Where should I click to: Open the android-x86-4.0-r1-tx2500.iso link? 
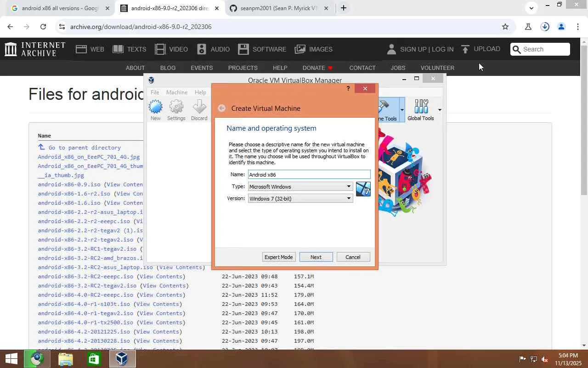click(85, 322)
